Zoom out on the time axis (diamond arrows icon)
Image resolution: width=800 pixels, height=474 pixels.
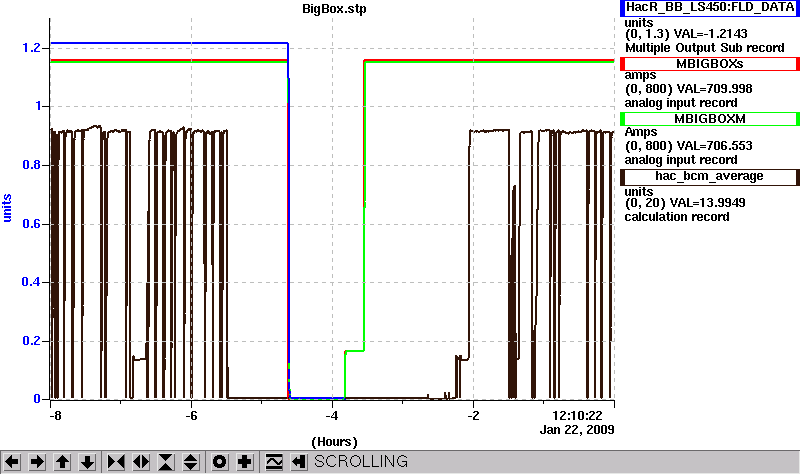point(141,462)
